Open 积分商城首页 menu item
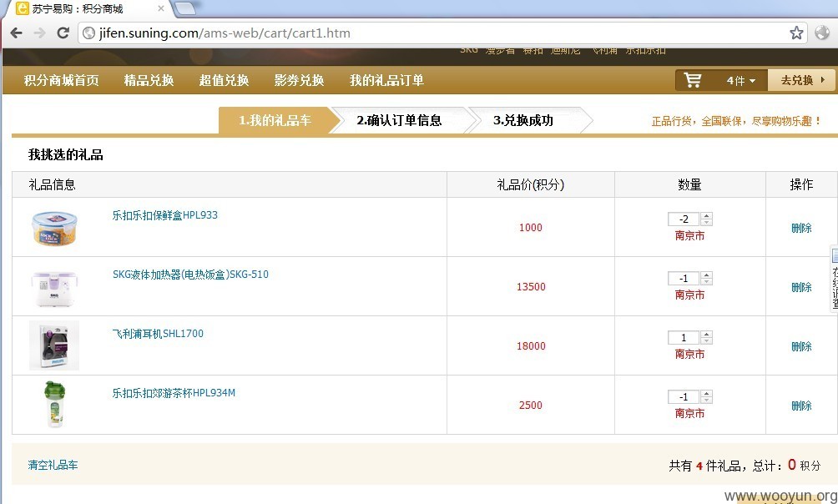Screen dimensions: 838x504 pos(62,80)
